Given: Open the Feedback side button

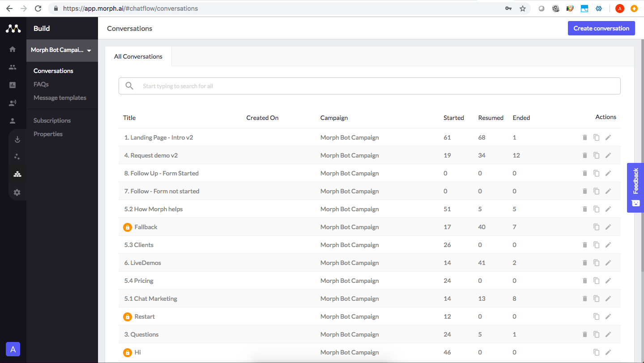Looking at the screenshot, I should (x=635, y=188).
